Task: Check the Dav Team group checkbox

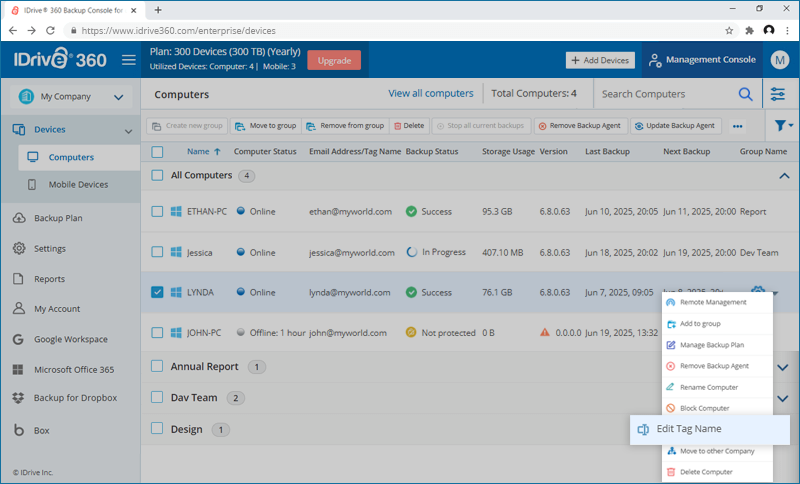Action: point(157,397)
